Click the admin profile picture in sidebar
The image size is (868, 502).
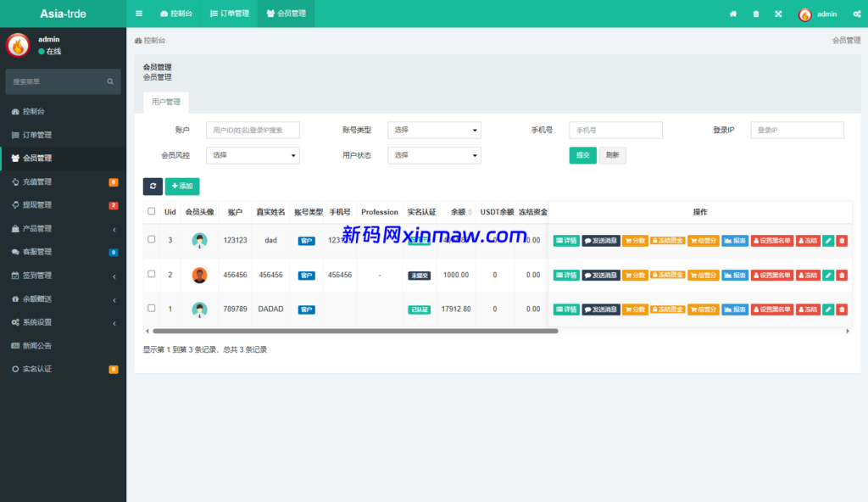tap(18, 45)
